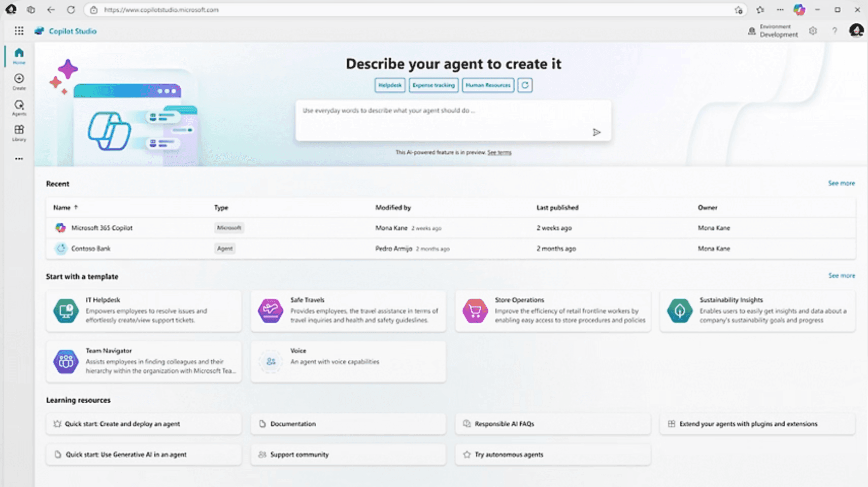Open Quick start: Create and deploy an agent
Viewport: 868px width, 487px height.
tap(144, 424)
